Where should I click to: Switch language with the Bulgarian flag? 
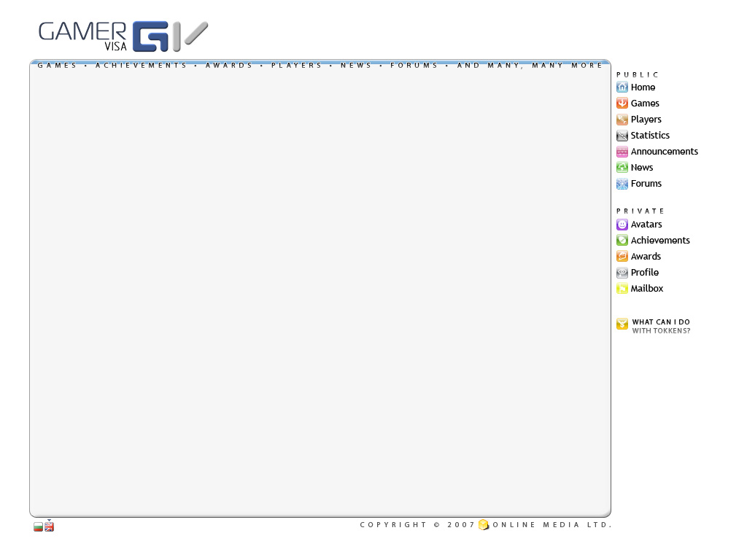(x=38, y=527)
